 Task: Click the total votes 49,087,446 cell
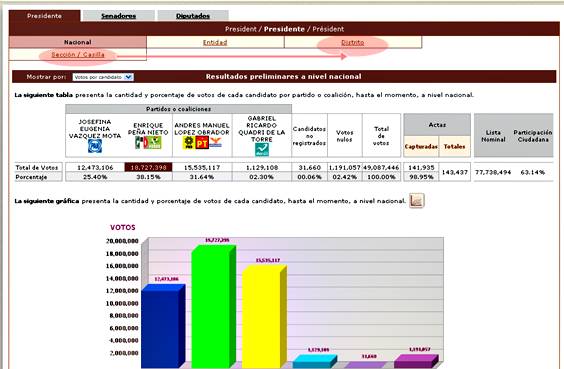pyautogui.click(x=381, y=167)
